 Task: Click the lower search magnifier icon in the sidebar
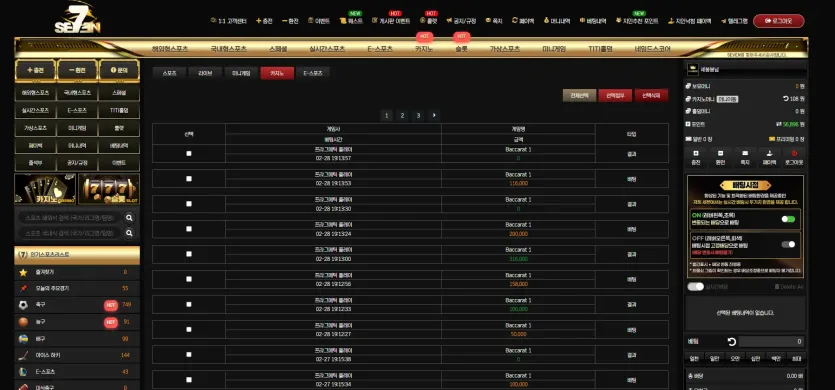[129, 233]
